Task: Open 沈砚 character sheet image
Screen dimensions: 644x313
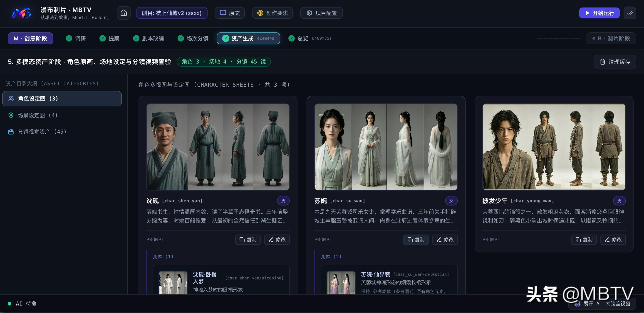Action: click(218, 147)
